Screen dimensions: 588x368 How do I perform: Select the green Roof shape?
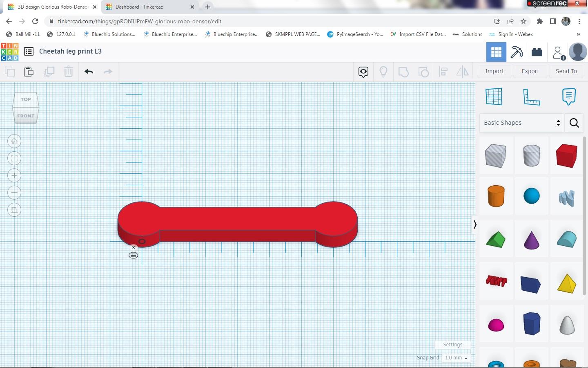pos(496,240)
